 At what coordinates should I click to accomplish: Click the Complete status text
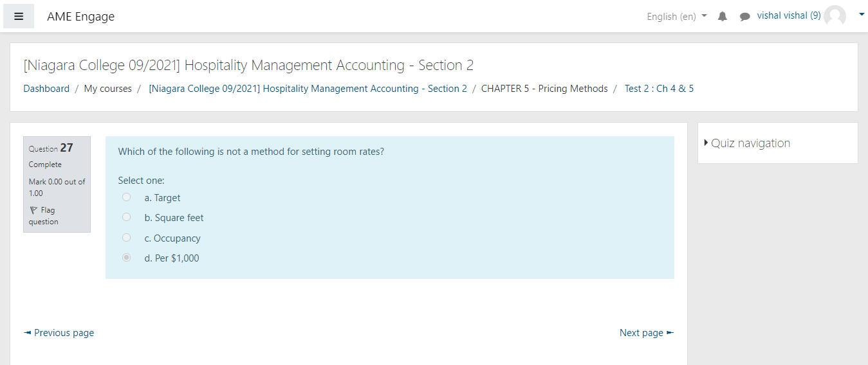point(45,165)
